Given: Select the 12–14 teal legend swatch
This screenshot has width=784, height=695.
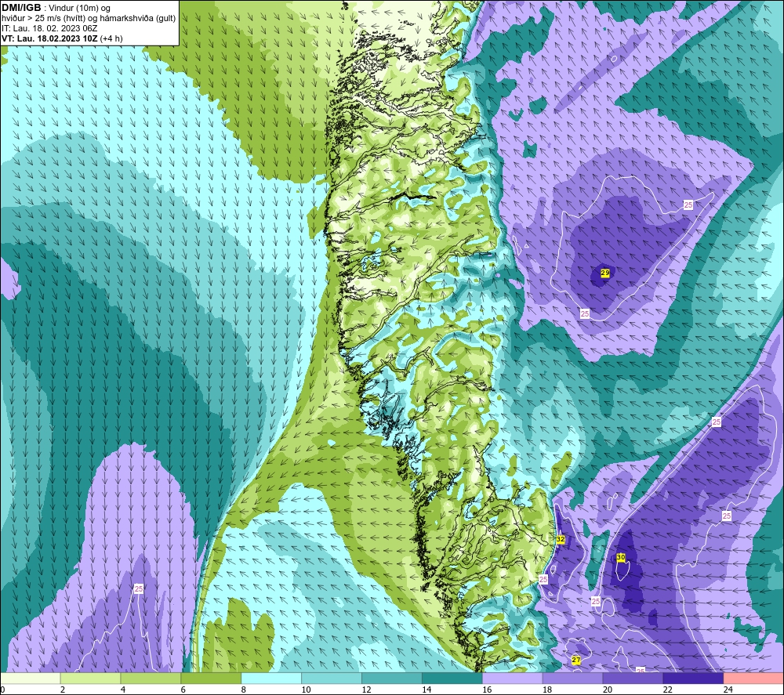Looking at the screenshot, I should click(391, 678).
